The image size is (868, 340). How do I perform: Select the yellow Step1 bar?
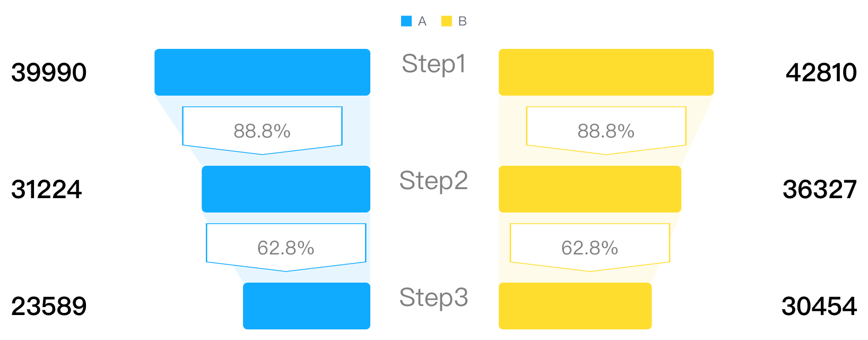[606, 72]
